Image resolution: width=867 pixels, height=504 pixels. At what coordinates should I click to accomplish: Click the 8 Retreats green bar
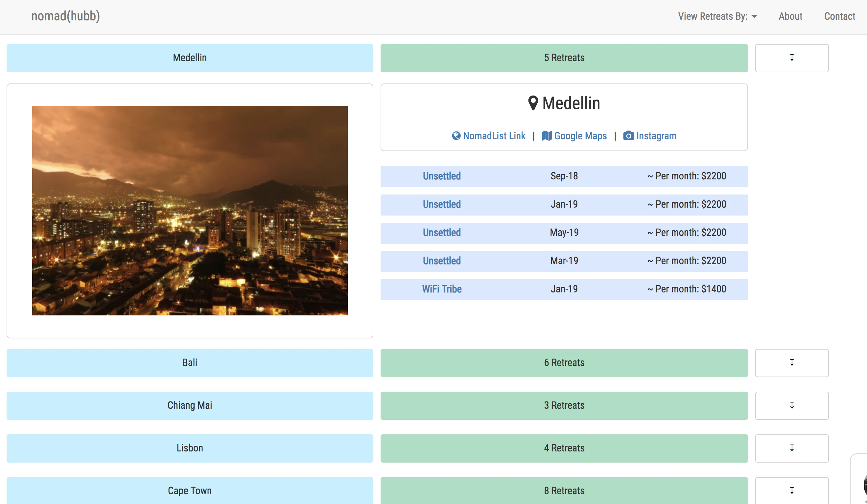564,491
